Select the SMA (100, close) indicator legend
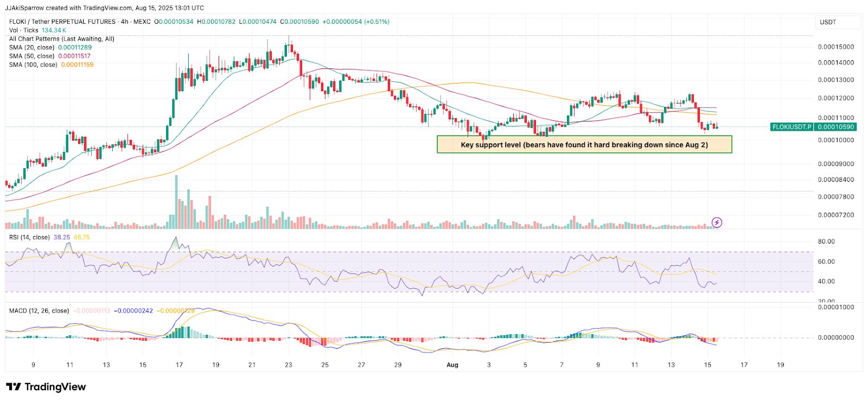 33,65
